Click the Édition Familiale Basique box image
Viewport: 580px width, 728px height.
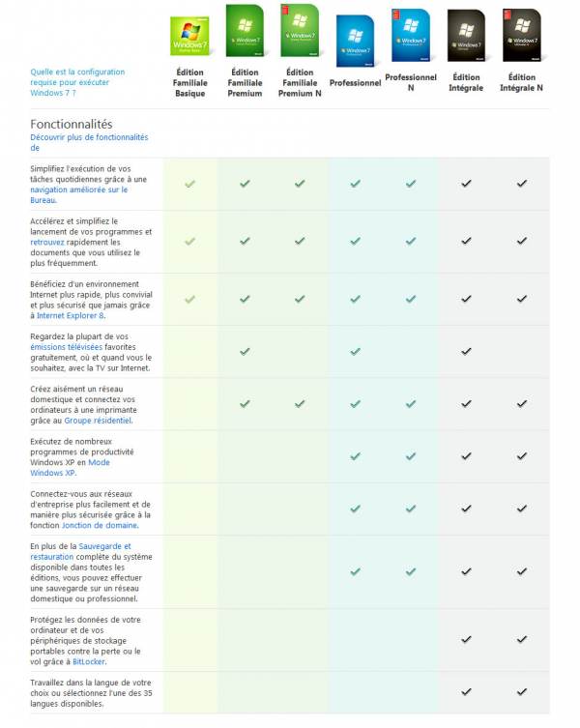click(189, 36)
